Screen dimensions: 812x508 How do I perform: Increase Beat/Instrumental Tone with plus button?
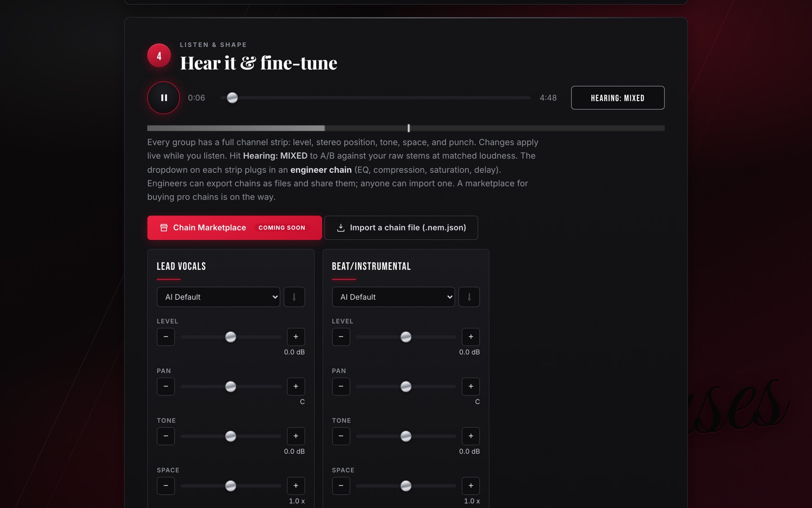[471, 436]
